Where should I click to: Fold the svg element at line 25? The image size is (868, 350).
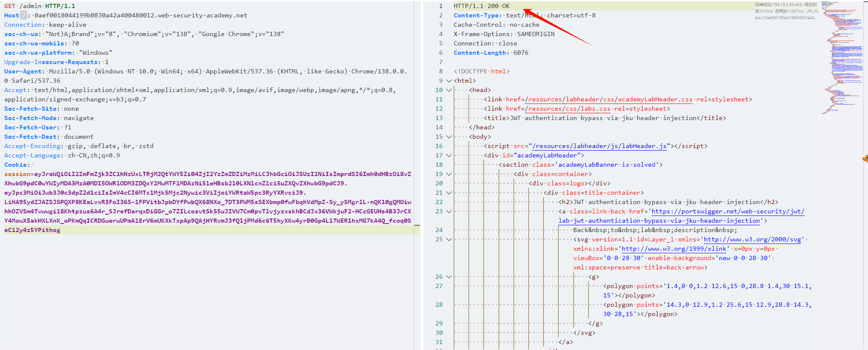tap(449, 239)
